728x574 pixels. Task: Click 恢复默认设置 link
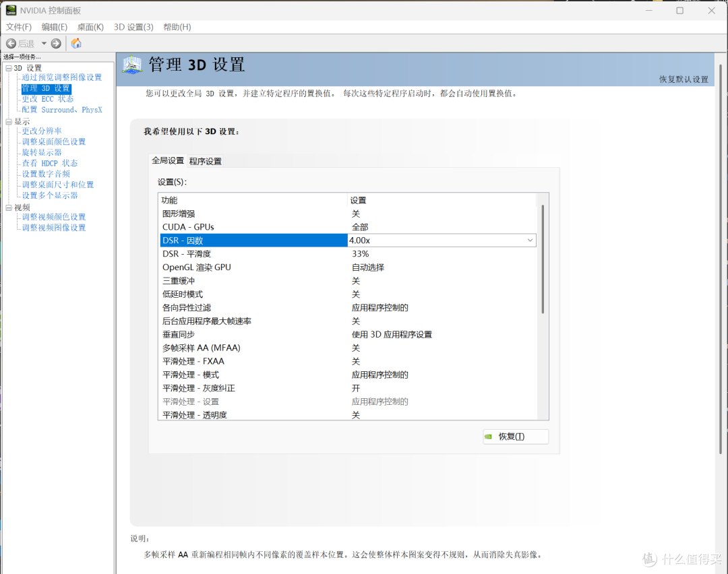click(684, 79)
